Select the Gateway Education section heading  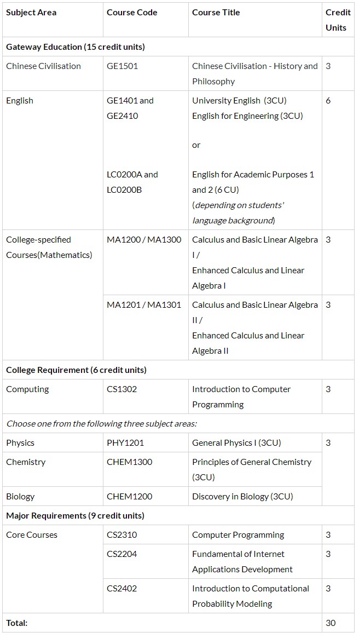[x=76, y=47]
